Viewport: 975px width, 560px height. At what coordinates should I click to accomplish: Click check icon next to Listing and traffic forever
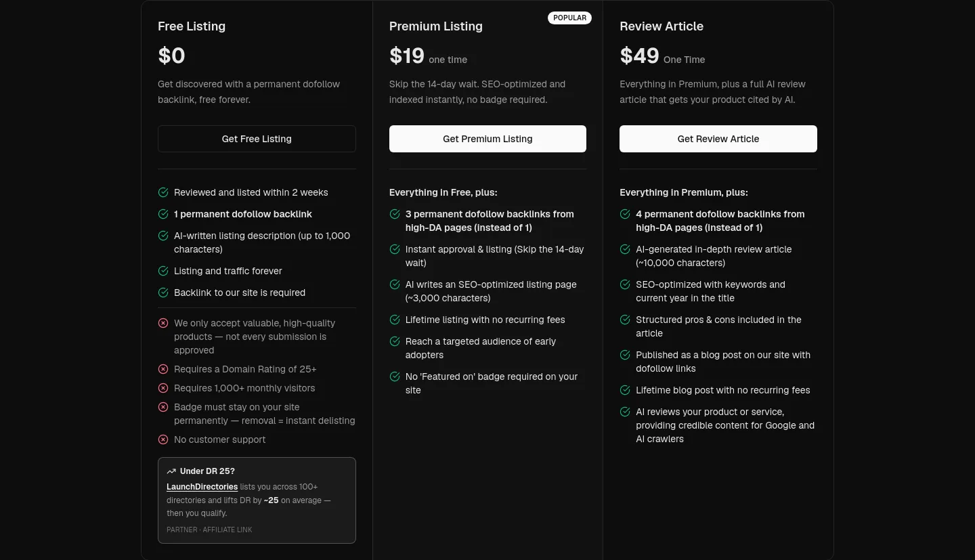tap(163, 271)
